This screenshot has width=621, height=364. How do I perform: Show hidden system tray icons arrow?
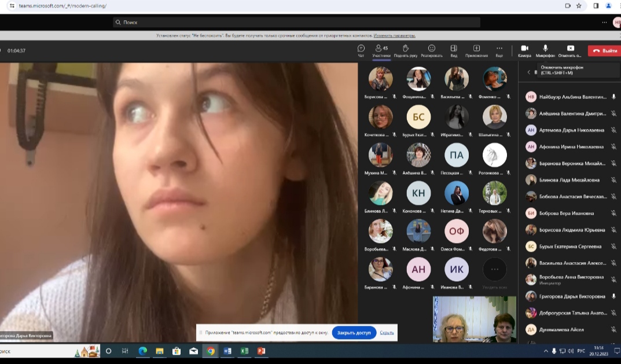[x=546, y=351]
